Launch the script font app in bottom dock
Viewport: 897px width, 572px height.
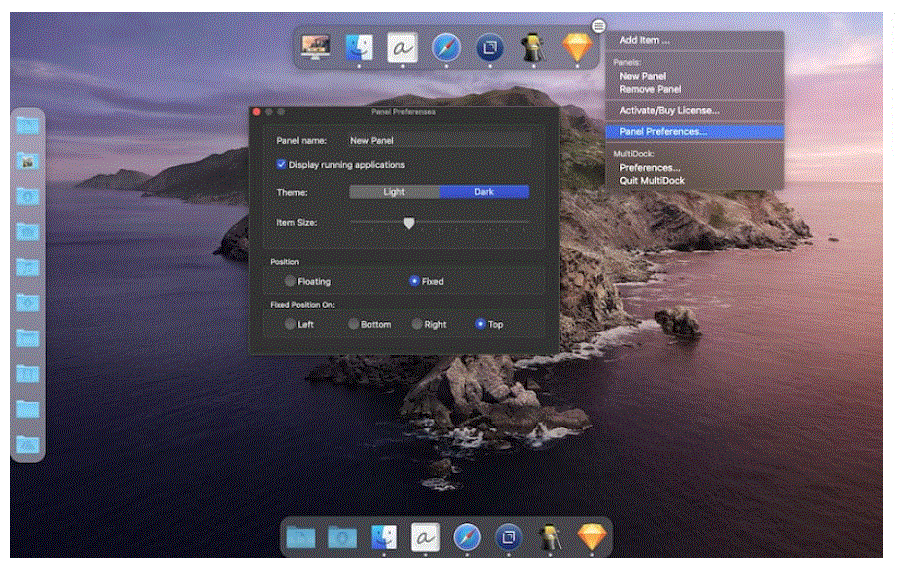coord(425,537)
